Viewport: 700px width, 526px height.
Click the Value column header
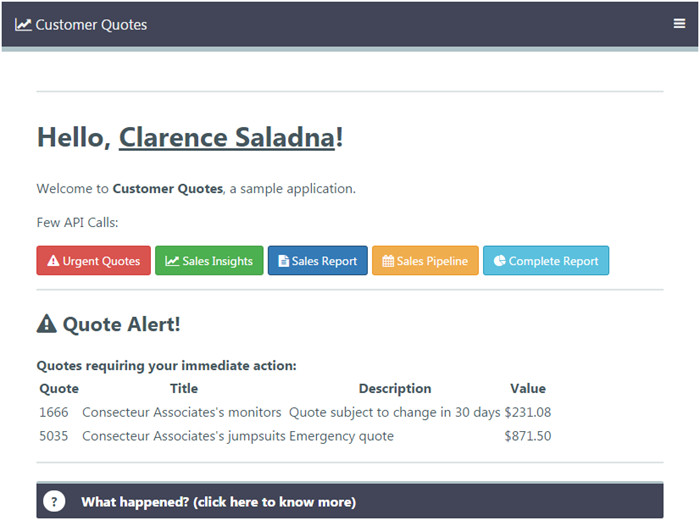(x=528, y=388)
